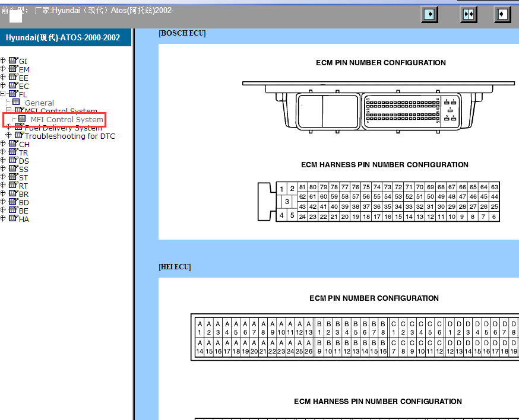Click the [BOSCH ECU] section heading
This screenshot has width=519, height=420.
182,33
